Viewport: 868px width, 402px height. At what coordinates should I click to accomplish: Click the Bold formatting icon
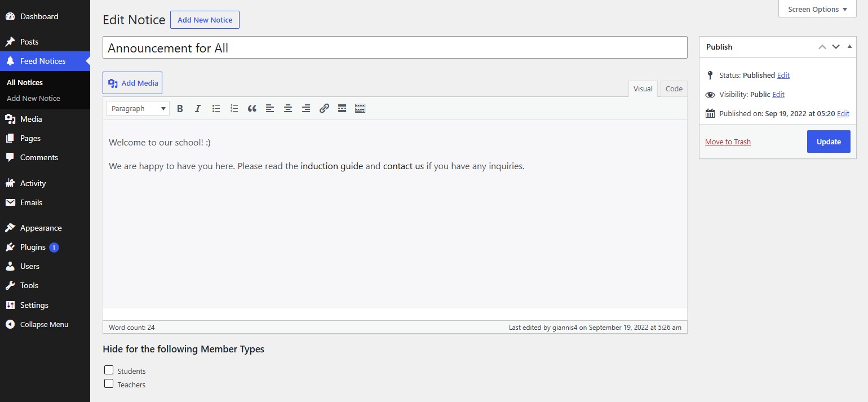[180, 108]
